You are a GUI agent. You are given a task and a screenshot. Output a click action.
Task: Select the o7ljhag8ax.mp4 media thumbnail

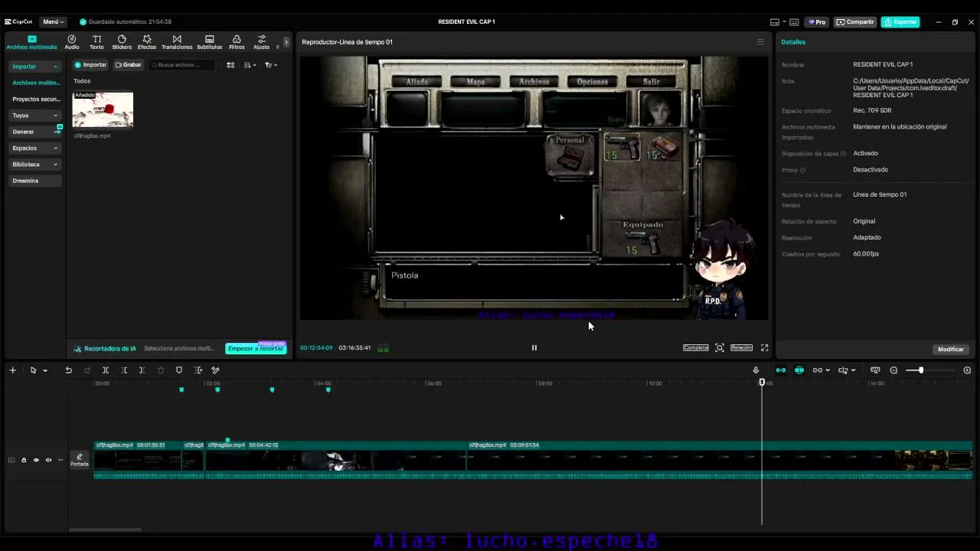[103, 109]
